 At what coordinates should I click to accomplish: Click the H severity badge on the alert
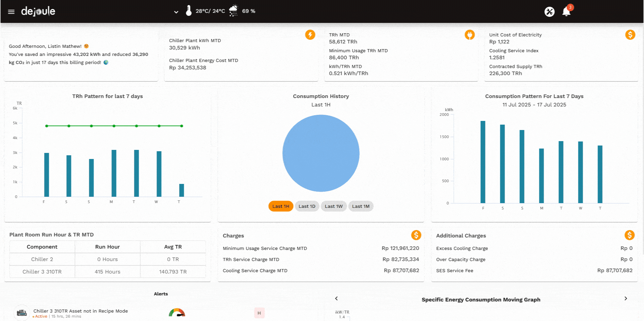click(259, 313)
